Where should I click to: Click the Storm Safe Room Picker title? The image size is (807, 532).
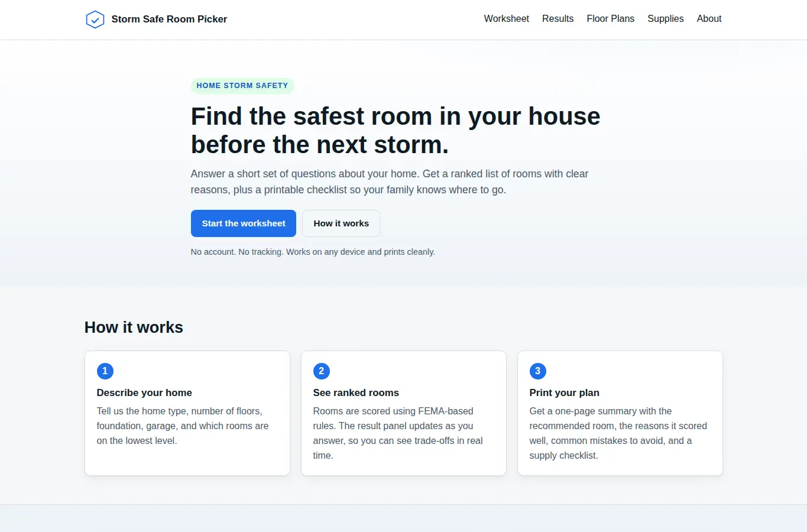pyautogui.click(x=169, y=19)
